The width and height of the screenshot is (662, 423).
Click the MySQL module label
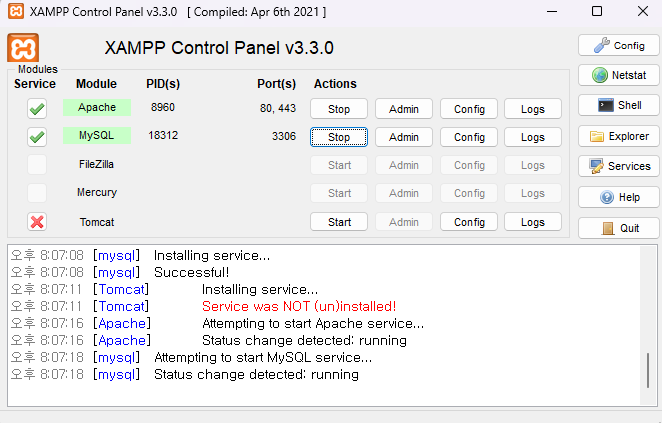click(x=97, y=136)
